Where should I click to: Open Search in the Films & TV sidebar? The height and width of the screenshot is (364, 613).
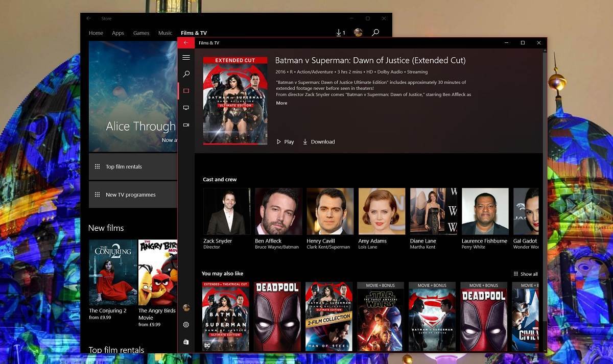click(186, 74)
